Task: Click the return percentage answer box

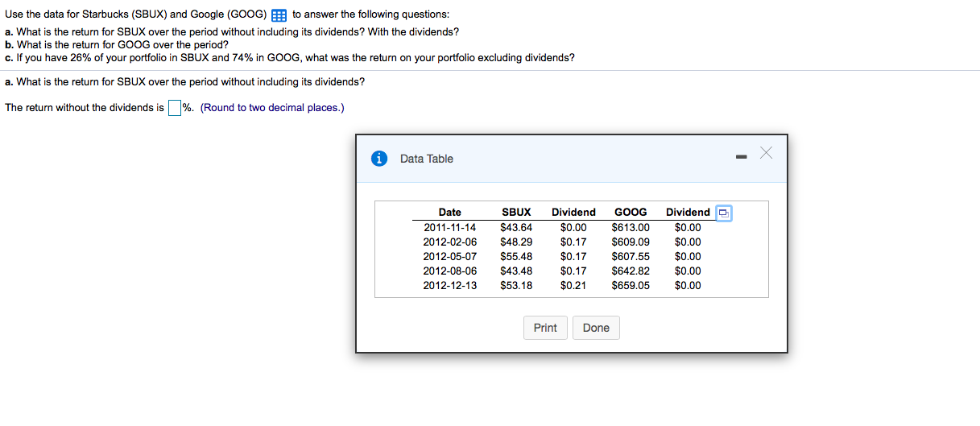Action: (174, 108)
